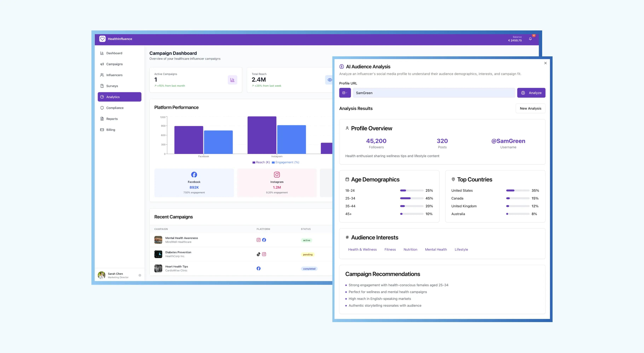The image size is (644, 353).
Task: Click the notification bell icon
Action: pyautogui.click(x=530, y=39)
